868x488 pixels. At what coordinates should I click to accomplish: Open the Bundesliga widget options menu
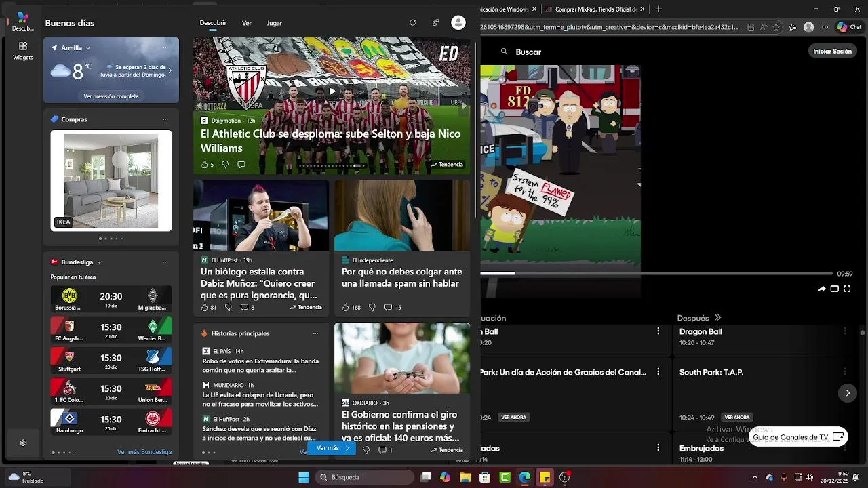[165, 262]
